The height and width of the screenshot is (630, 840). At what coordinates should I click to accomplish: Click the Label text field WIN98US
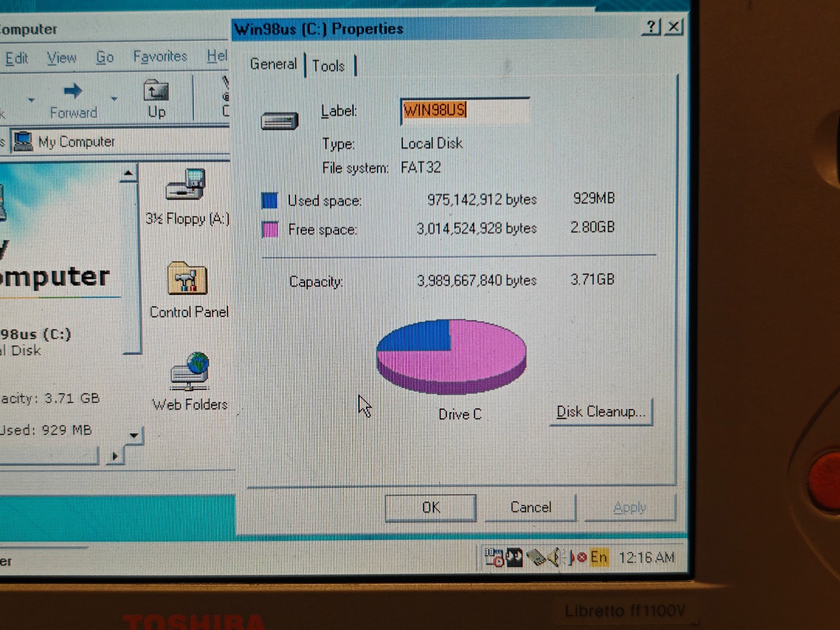pyautogui.click(x=465, y=111)
